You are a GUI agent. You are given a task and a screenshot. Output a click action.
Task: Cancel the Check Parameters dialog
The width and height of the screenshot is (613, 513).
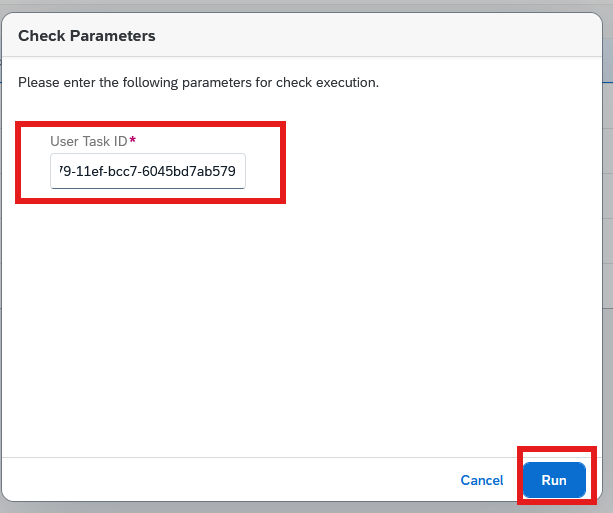(x=482, y=480)
